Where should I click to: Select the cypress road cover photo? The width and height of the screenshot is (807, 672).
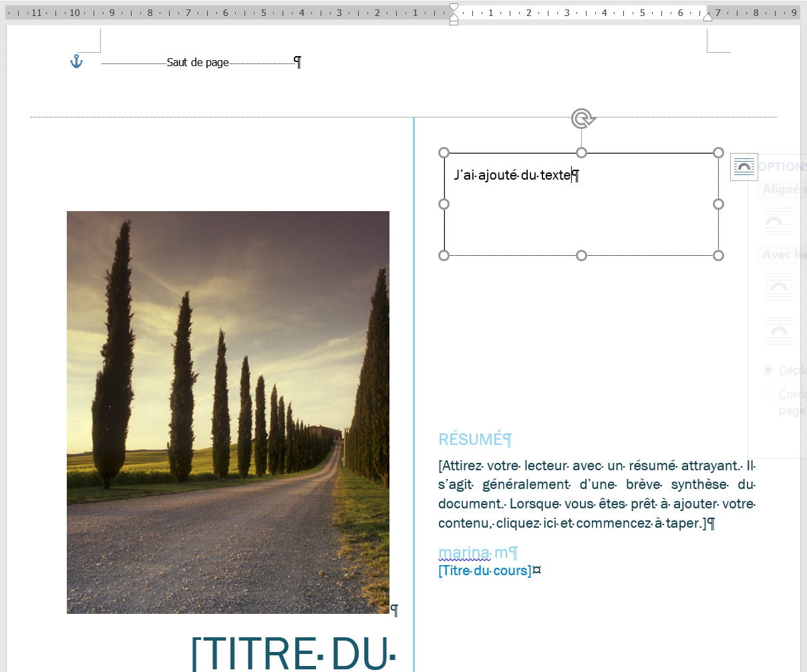228,412
